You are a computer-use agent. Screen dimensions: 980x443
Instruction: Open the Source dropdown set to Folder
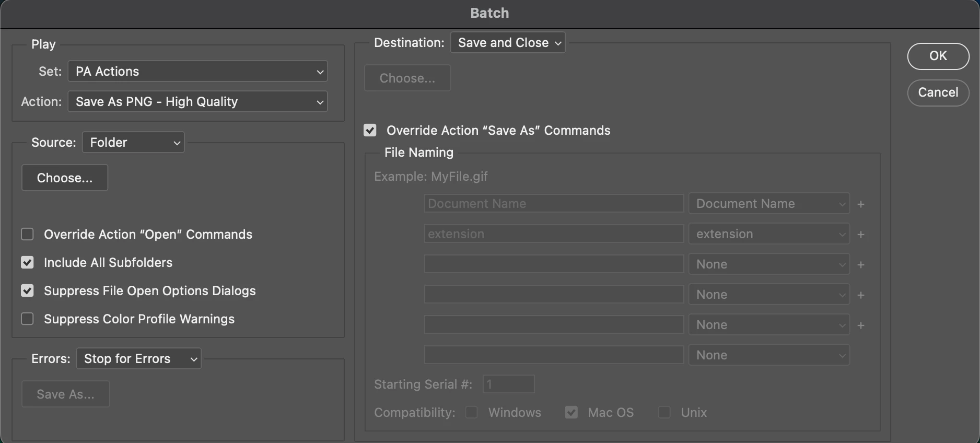[133, 143]
